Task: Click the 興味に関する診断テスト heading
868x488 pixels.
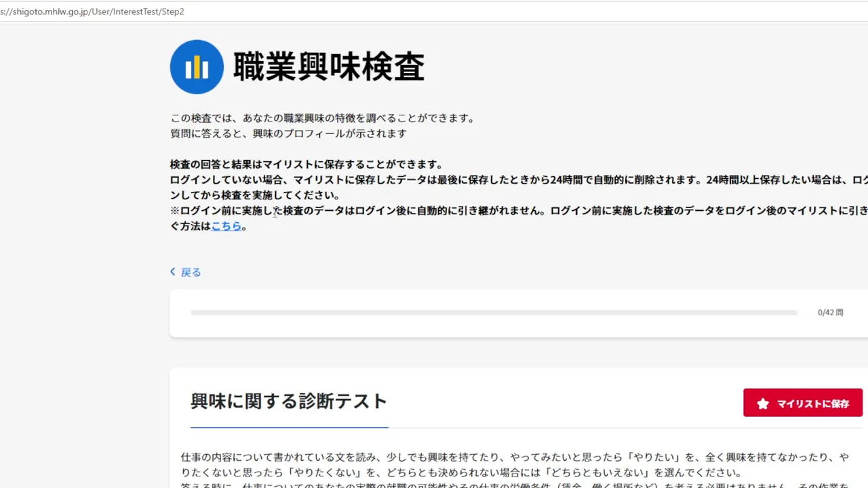Action: (289, 401)
